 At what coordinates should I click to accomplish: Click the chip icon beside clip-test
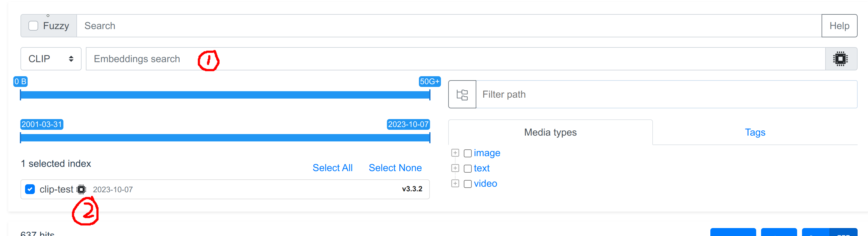point(81,189)
